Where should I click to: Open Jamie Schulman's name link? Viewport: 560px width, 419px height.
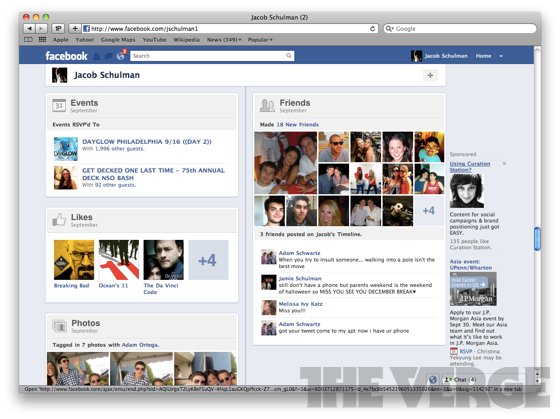tap(300, 278)
